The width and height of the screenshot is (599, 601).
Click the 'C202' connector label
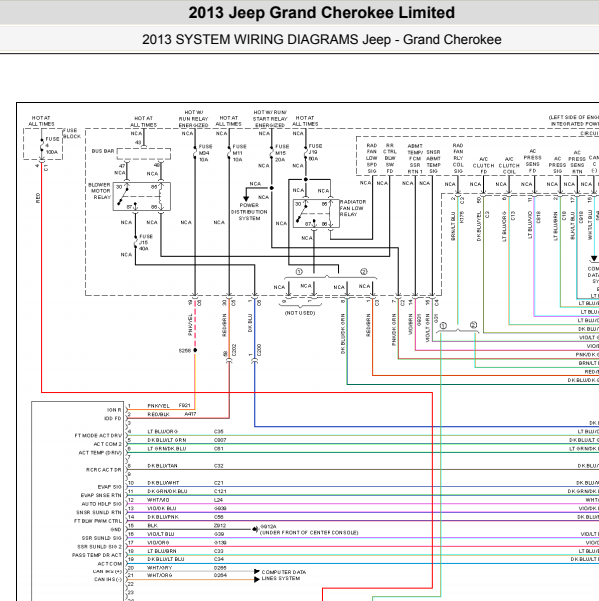(234, 350)
